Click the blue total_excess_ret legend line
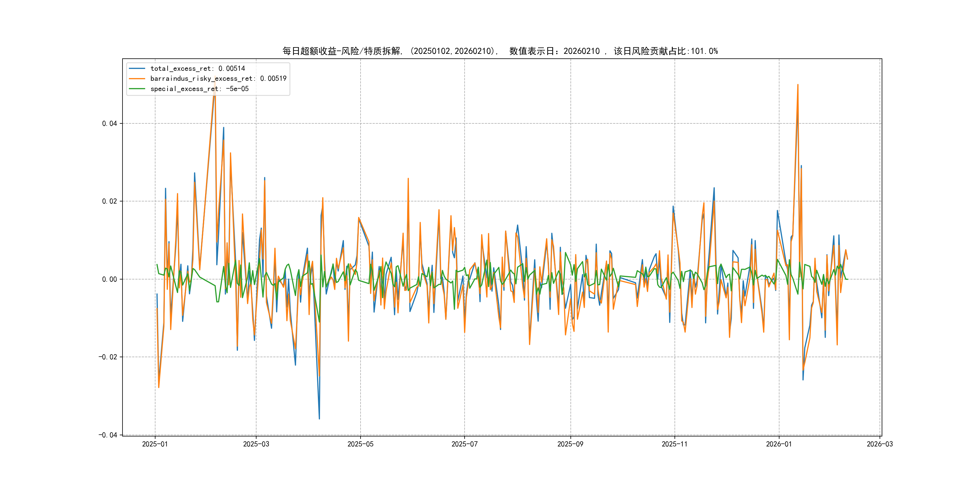Viewport: 980px width, 490px height. click(x=137, y=68)
